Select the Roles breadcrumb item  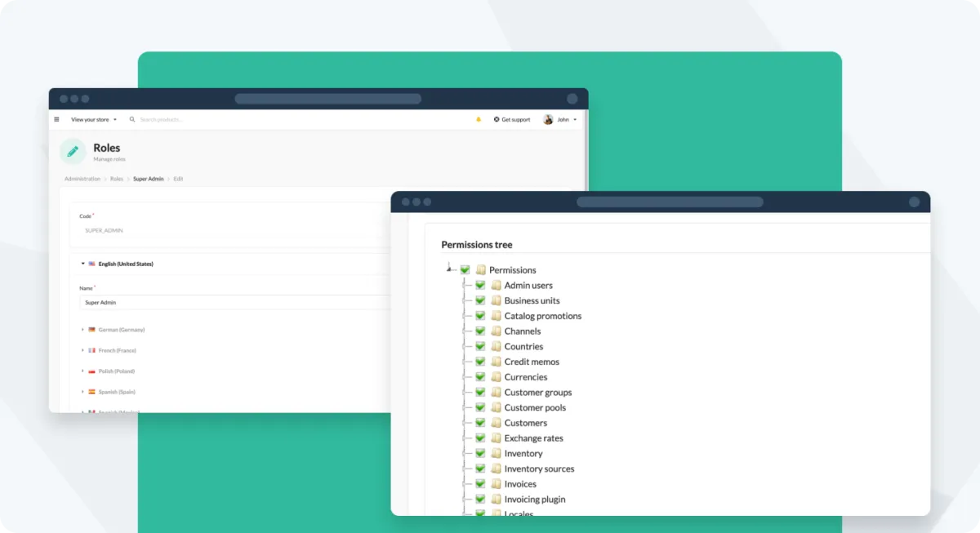(x=117, y=179)
